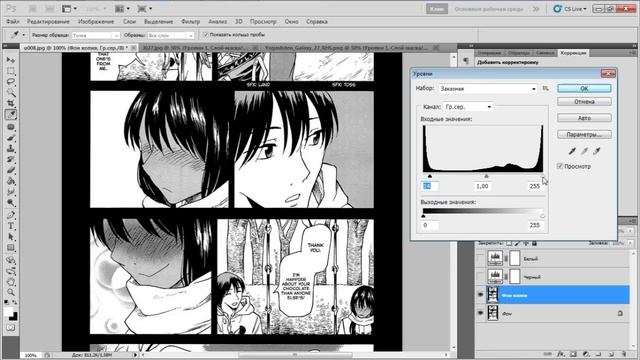Select the Shape tool
The width and height of the screenshot is (640, 360).
point(11,248)
